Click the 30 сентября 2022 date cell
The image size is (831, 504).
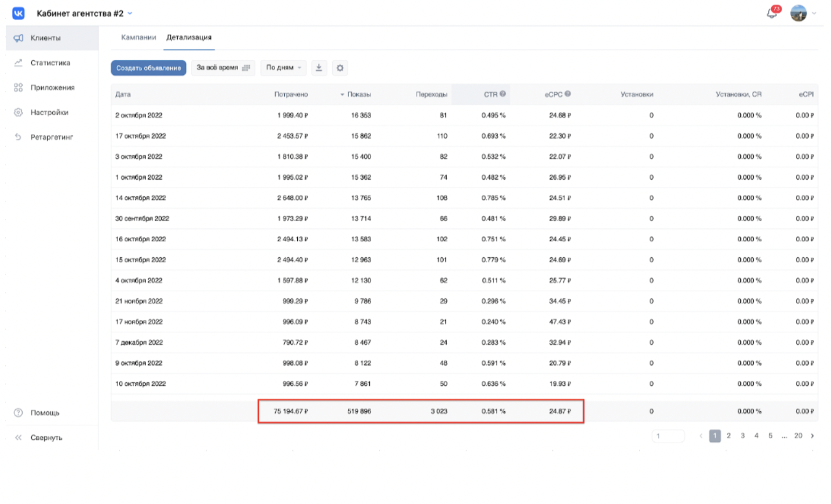click(142, 218)
